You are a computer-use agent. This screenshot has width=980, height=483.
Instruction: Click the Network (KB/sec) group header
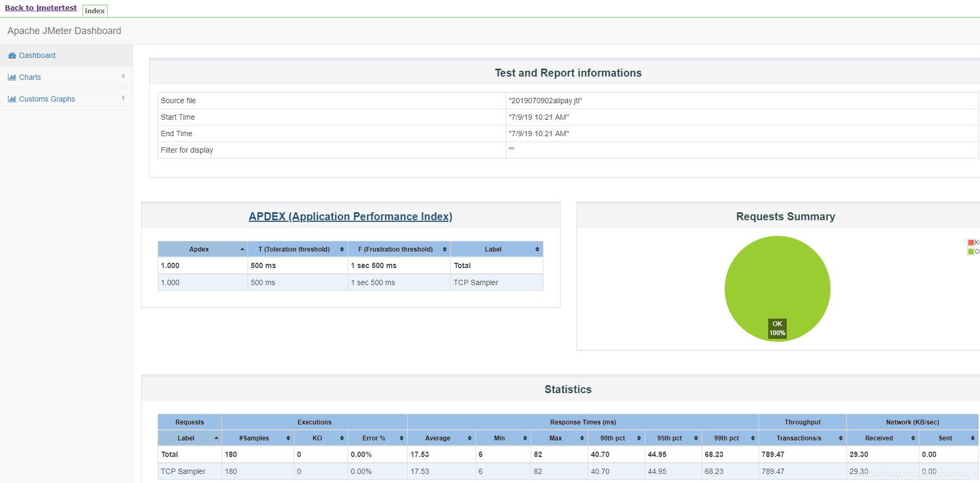point(912,422)
